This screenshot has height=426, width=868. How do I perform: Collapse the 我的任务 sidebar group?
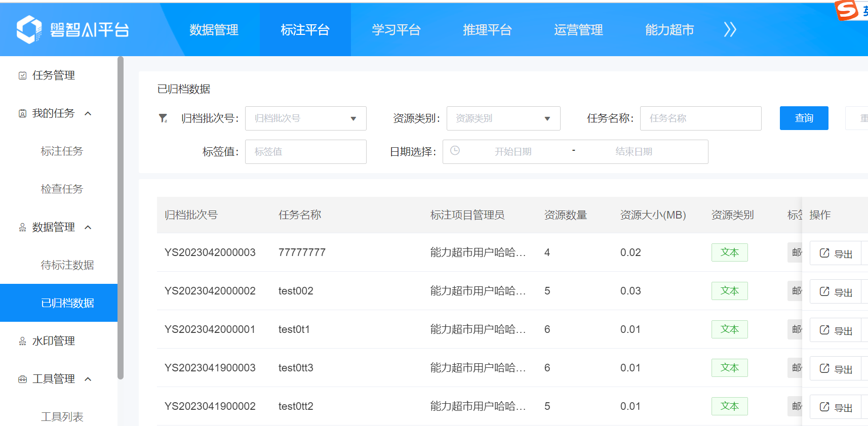(88, 113)
